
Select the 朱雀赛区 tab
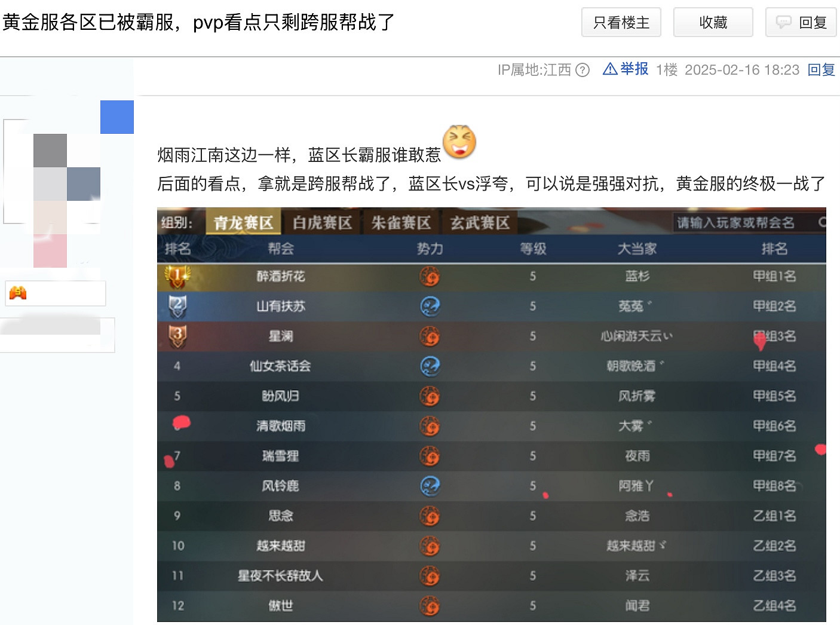(401, 223)
